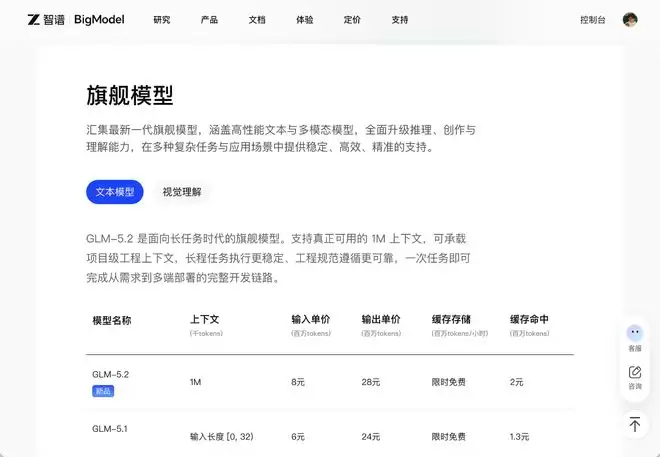The height and width of the screenshot is (457, 660).
Task: Click 限时免费 in the GLM-5.2 row
Action: [x=449, y=382]
